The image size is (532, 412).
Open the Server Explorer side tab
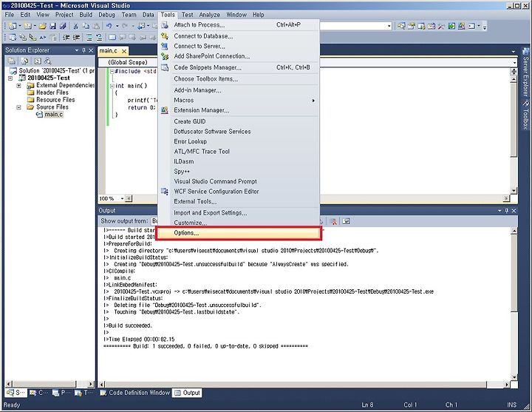tap(525, 71)
